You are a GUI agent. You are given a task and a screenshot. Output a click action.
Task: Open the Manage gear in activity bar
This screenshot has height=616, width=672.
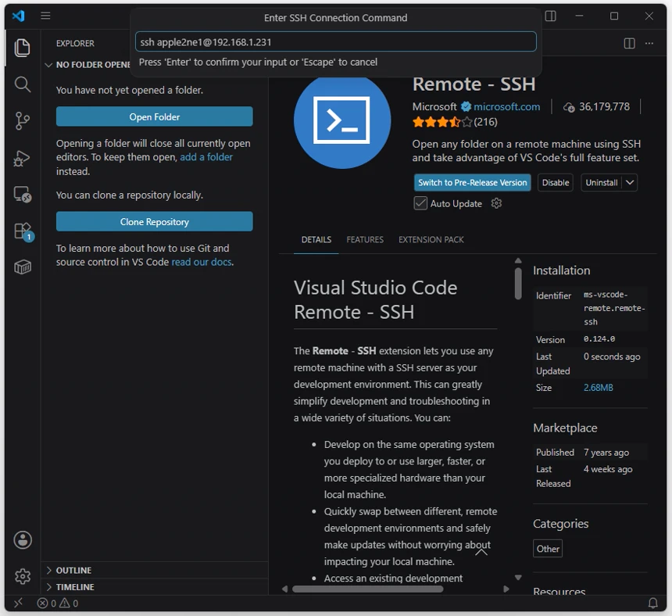[23, 577]
